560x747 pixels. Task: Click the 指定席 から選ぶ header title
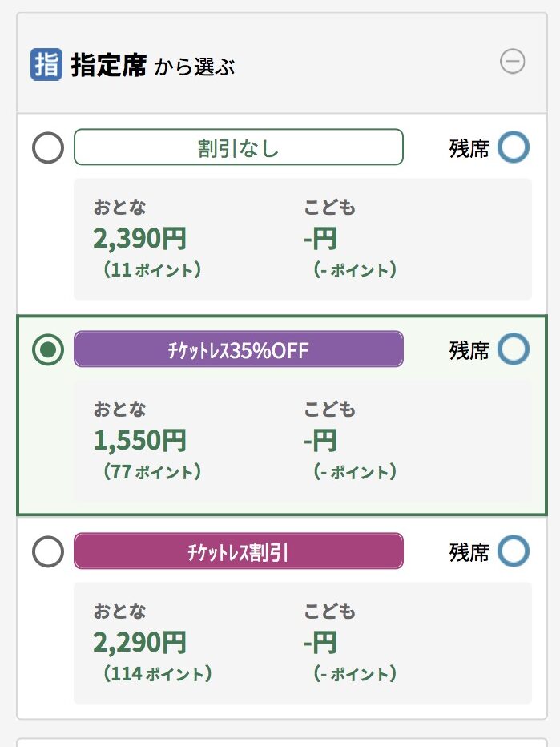coord(152,65)
